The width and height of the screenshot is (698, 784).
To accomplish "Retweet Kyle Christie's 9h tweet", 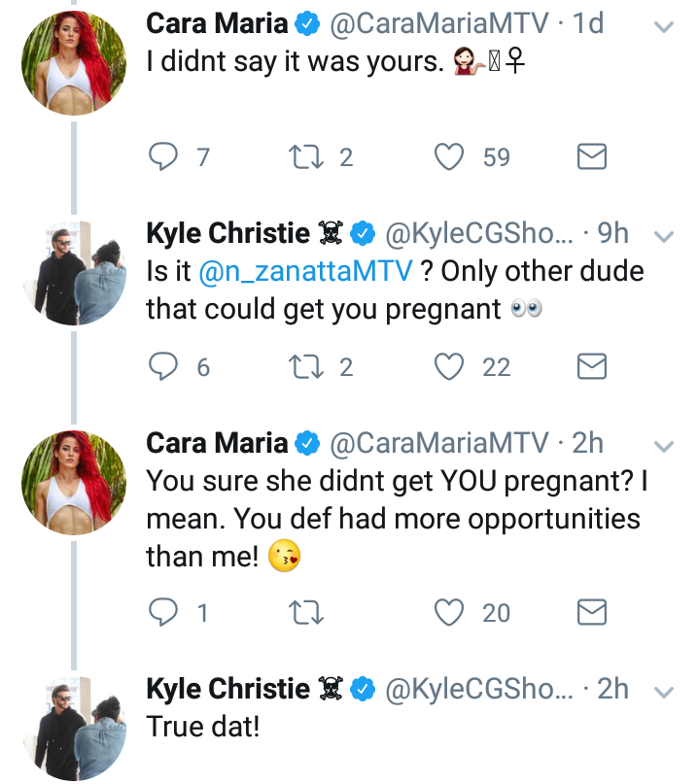I will (x=306, y=366).
